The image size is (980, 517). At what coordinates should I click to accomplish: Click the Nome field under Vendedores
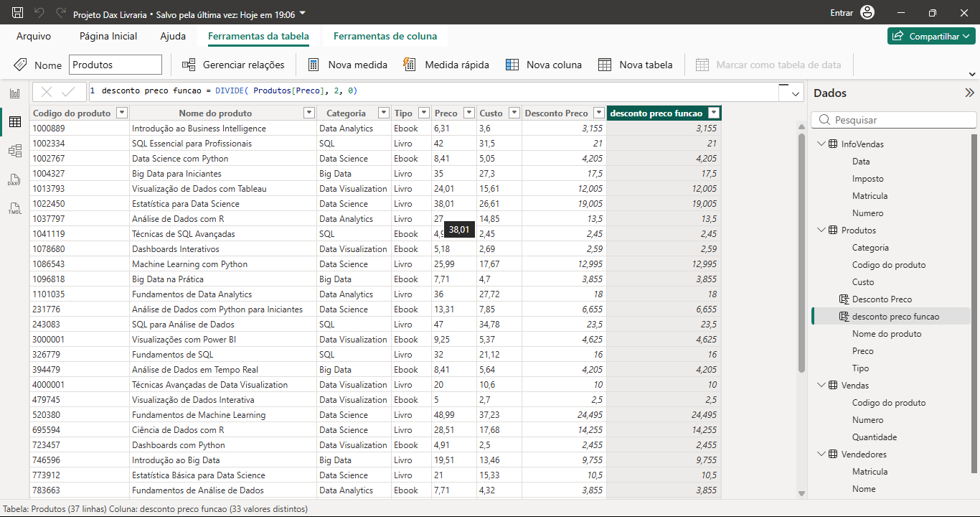[x=864, y=489]
